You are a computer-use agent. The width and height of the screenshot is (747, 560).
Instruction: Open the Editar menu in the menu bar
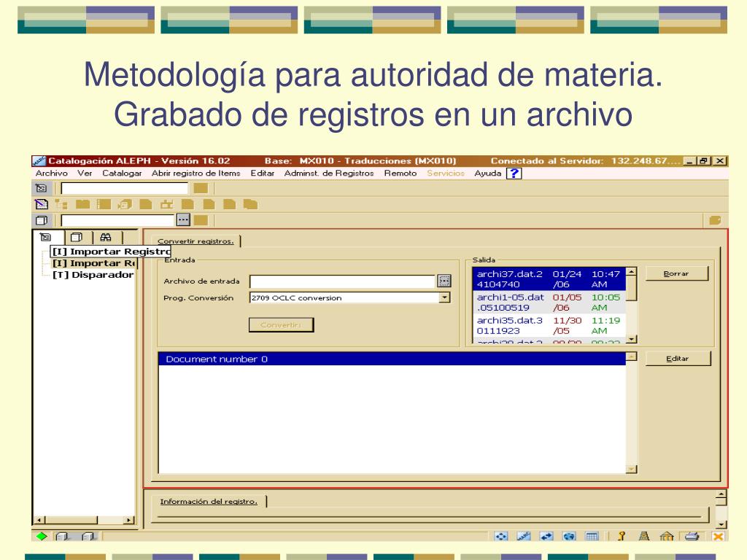point(263,174)
